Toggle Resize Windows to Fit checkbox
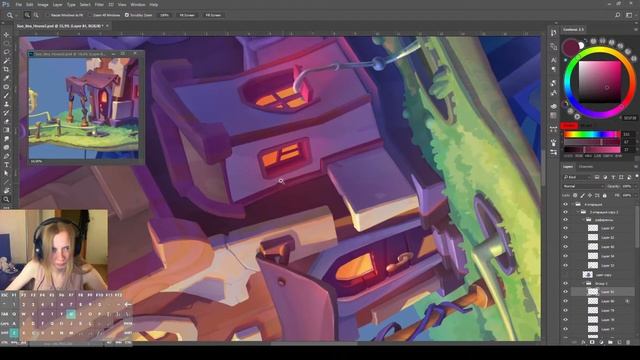Image resolution: width=640 pixels, height=360 pixels. coord(48,15)
